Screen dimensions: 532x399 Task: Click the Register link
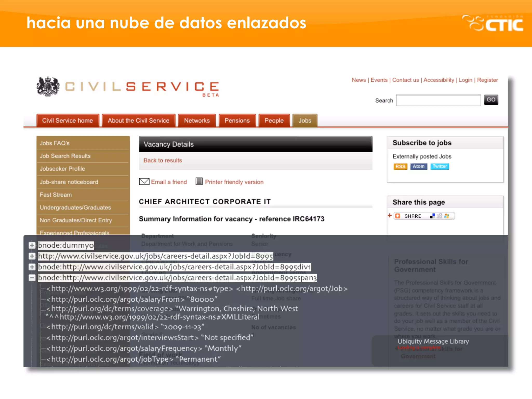coord(487,80)
